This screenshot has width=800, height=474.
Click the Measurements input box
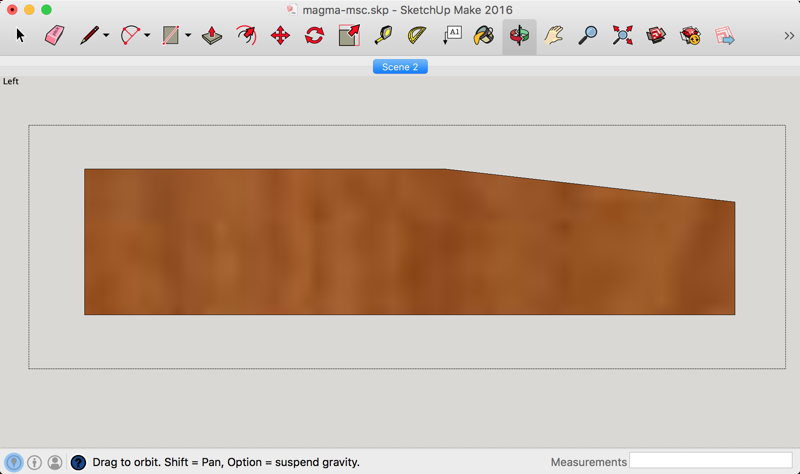tap(710, 461)
